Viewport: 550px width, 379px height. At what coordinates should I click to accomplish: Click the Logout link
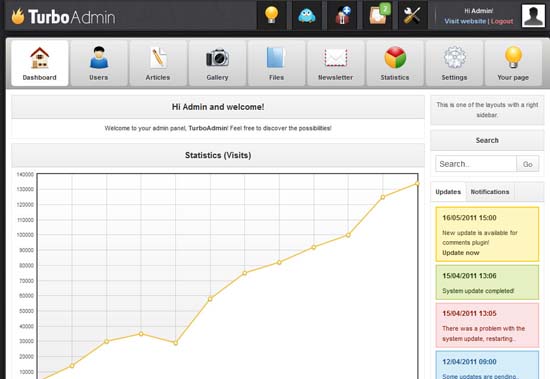pyautogui.click(x=502, y=21)
